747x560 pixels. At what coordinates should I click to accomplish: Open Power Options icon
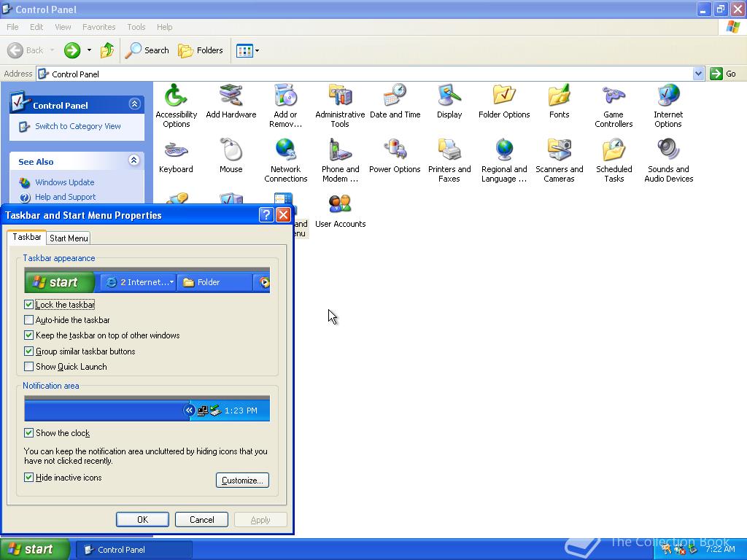click(395, 156)
